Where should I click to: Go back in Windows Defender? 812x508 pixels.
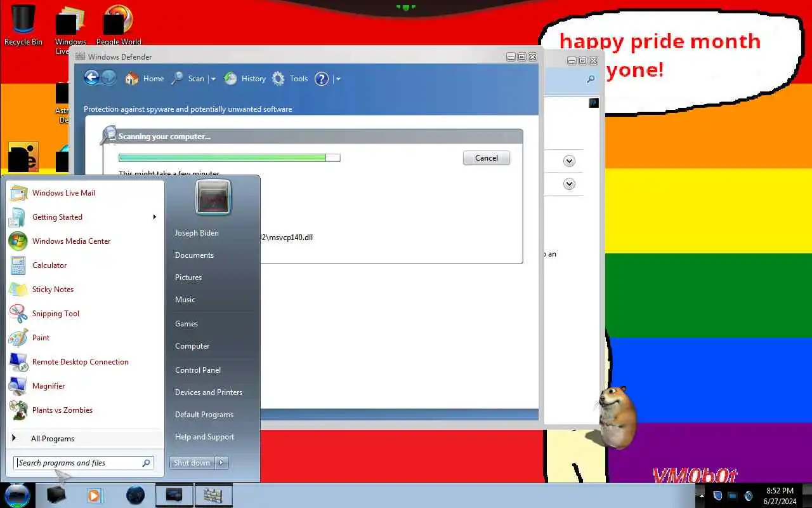pos(92,77)
